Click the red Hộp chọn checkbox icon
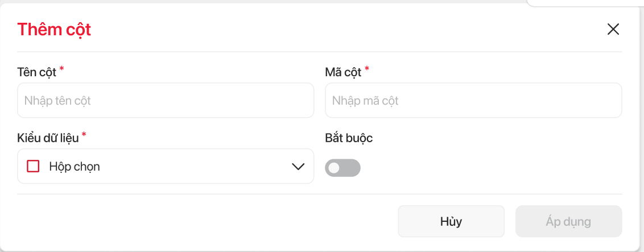This screenshot has height=252, width=644. (x=34, y=167)
